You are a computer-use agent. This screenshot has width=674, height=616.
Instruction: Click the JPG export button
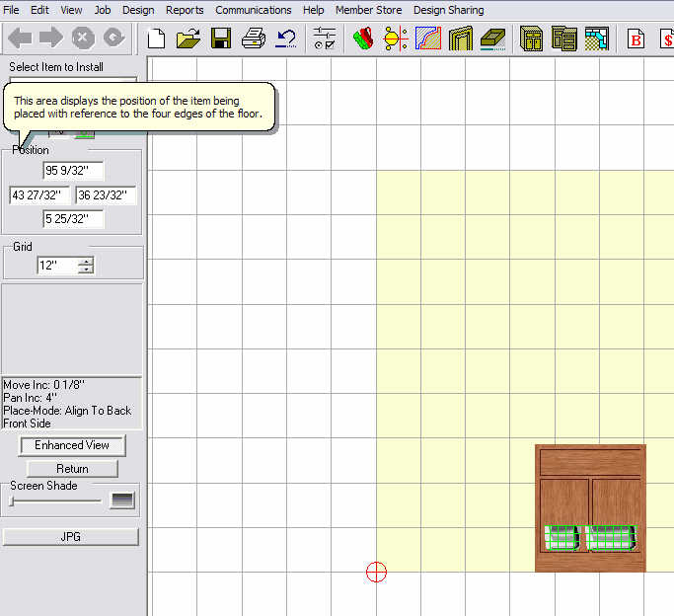(70, 536)
